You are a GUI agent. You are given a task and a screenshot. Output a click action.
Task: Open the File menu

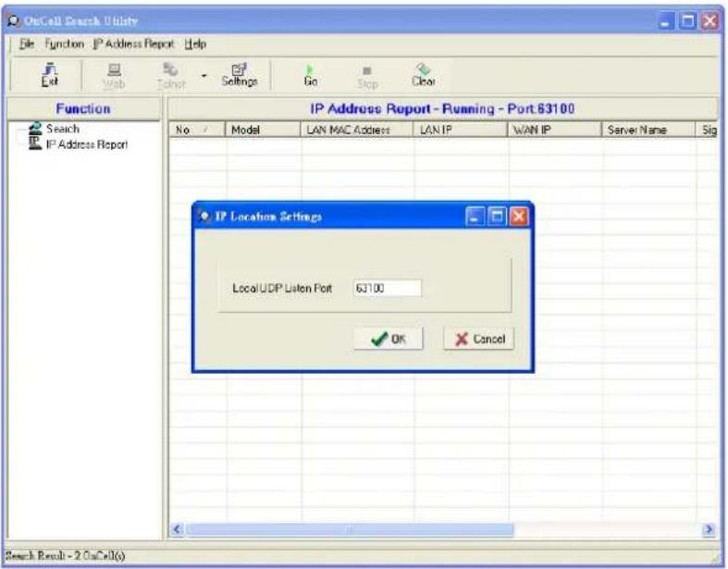click(x=27, y=43)
